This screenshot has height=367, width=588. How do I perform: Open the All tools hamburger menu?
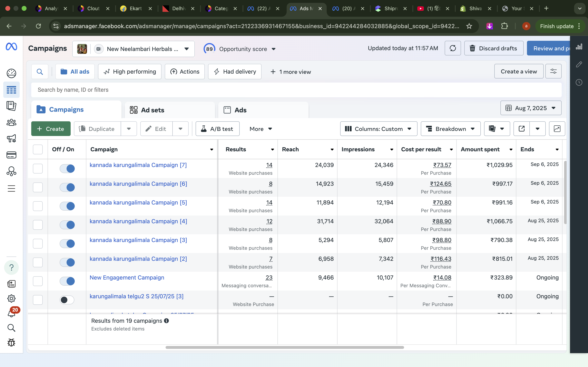pos(11,188)
